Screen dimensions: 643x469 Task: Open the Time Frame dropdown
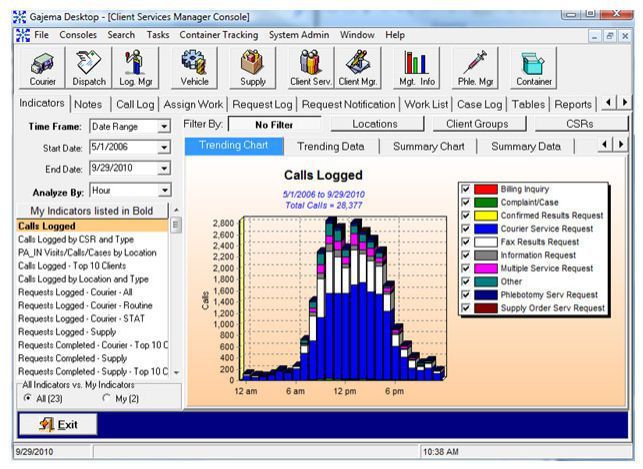pyautogui.click(x=164, y=126)
